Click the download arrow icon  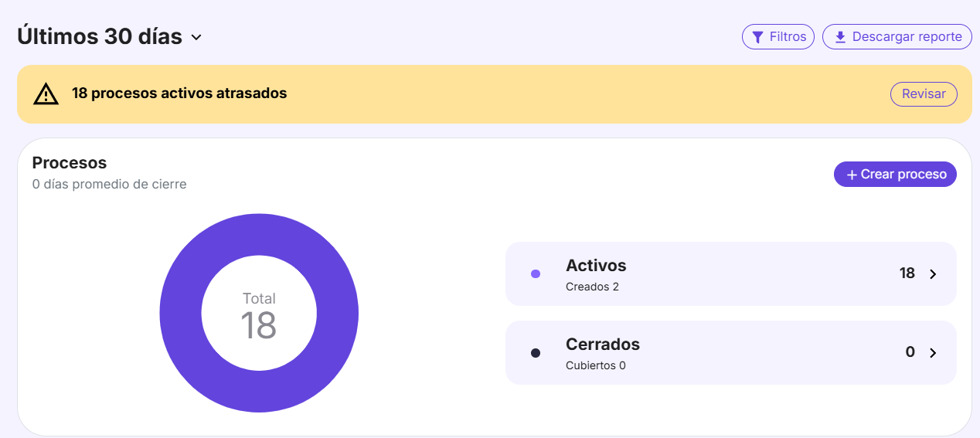pos(840,37)
